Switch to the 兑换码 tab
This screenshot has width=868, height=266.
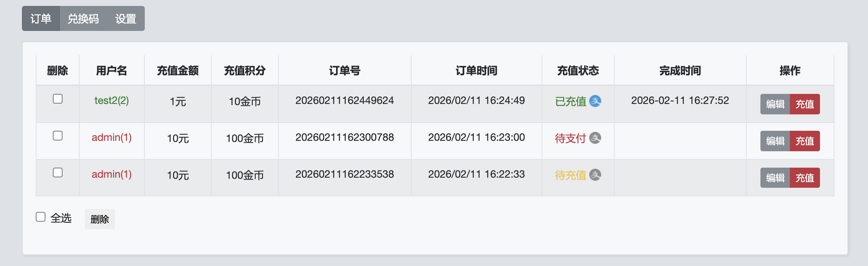click(x=83, y=19)
